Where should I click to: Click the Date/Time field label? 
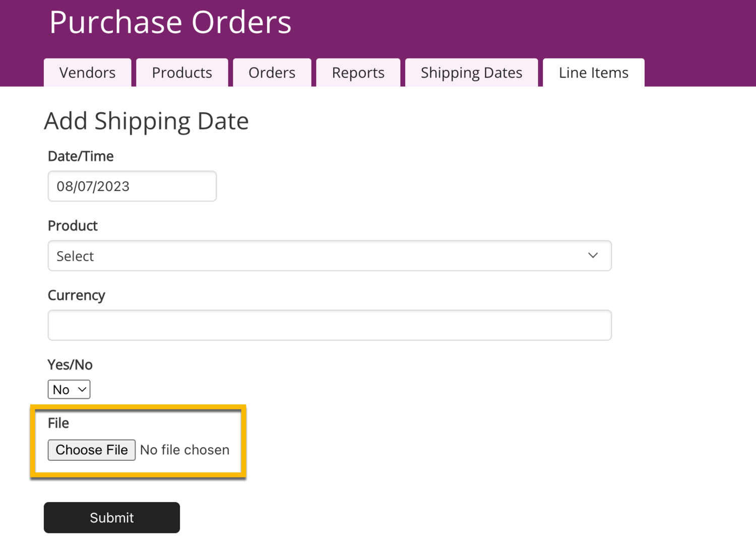click(x=81, y=156)
